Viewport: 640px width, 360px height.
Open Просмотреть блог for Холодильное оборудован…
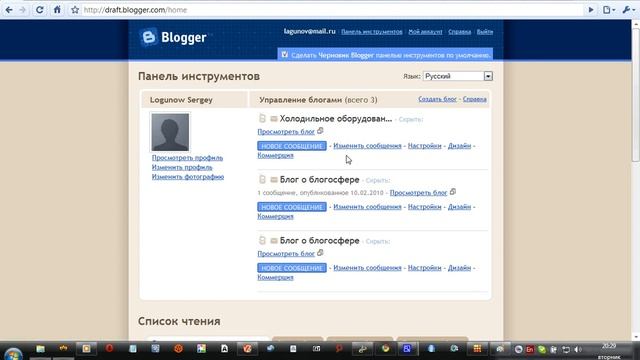click(286, 132)
